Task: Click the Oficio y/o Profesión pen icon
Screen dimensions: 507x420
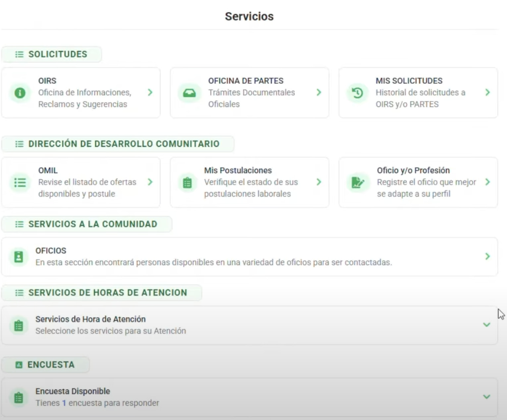Action: pos(357,182)
